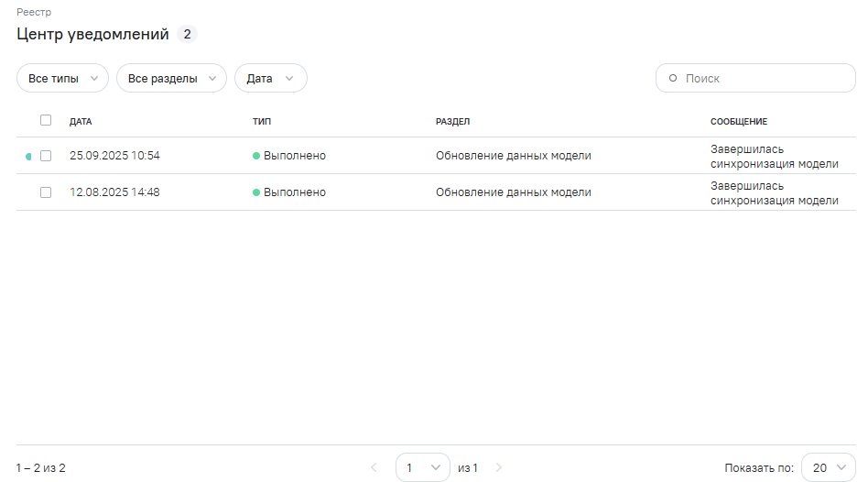
Task: Click green status dot of 25.09.2025 notification
Action: (x=256, y=156)
